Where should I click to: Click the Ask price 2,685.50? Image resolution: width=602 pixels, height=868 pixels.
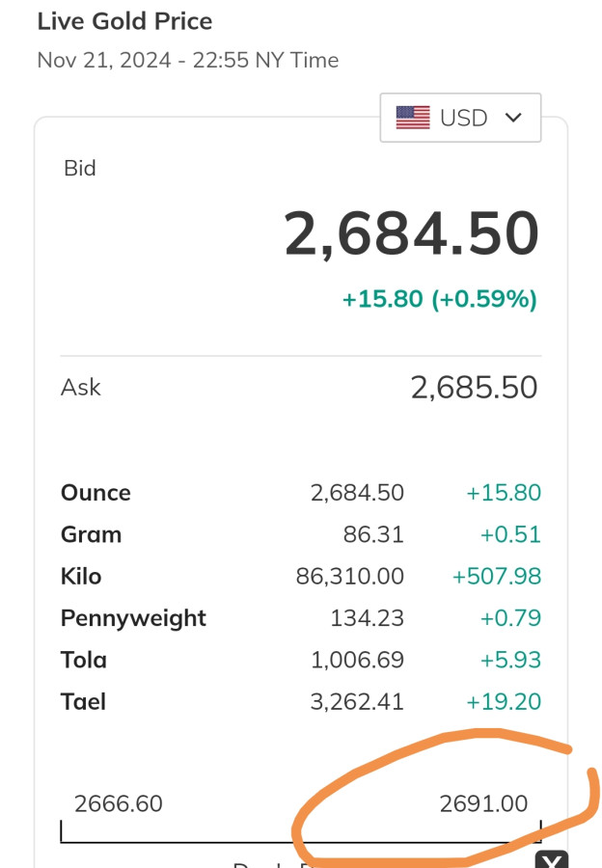(474, 387)
